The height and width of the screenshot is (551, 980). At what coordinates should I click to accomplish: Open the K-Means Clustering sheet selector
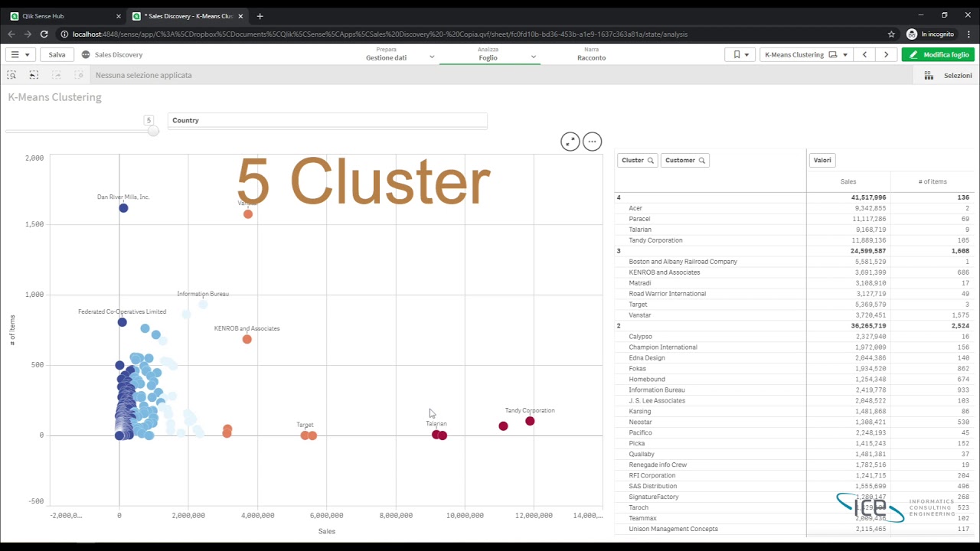pos(806,54)
